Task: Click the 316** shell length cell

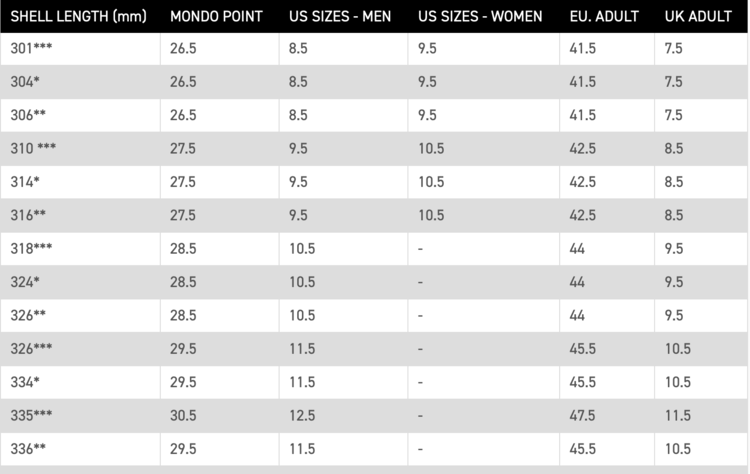Action: click(x=29, y=215)
